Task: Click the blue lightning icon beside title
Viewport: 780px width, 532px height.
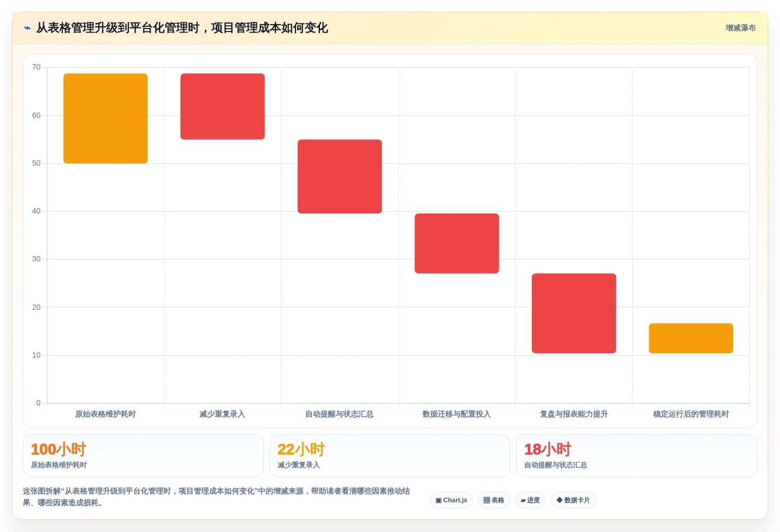Action: click(x=27, y=28)
